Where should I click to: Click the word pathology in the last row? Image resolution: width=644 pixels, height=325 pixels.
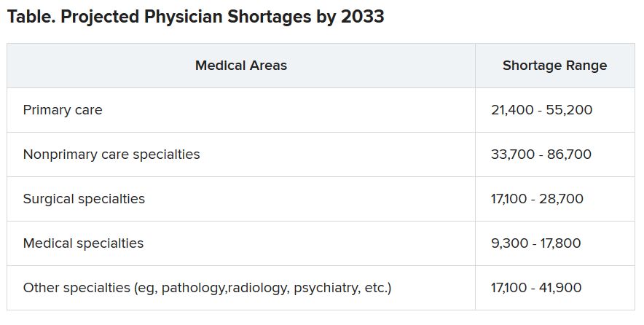[x=194, y=288]
